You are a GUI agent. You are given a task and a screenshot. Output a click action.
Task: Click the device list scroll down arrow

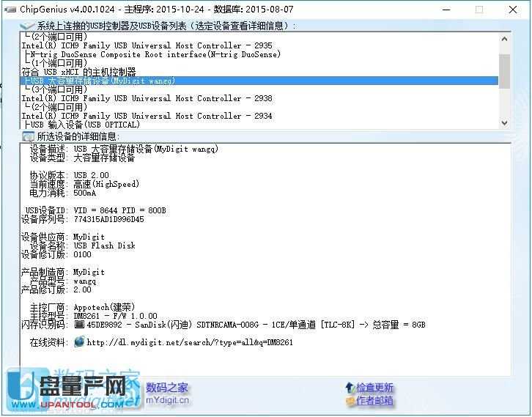(504, 123)
